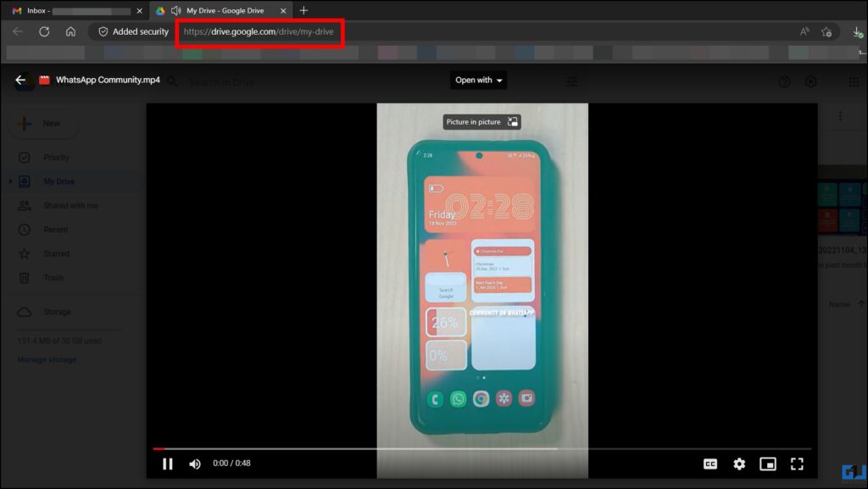This screenshot has height=489, width=868.
Task: Add page to favorites
Action: click(826, 31)
